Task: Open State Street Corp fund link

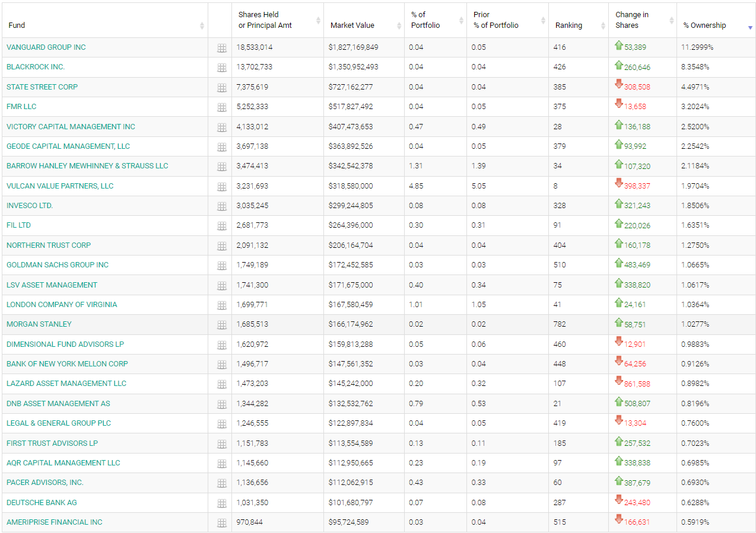Action: pos(42,87)
